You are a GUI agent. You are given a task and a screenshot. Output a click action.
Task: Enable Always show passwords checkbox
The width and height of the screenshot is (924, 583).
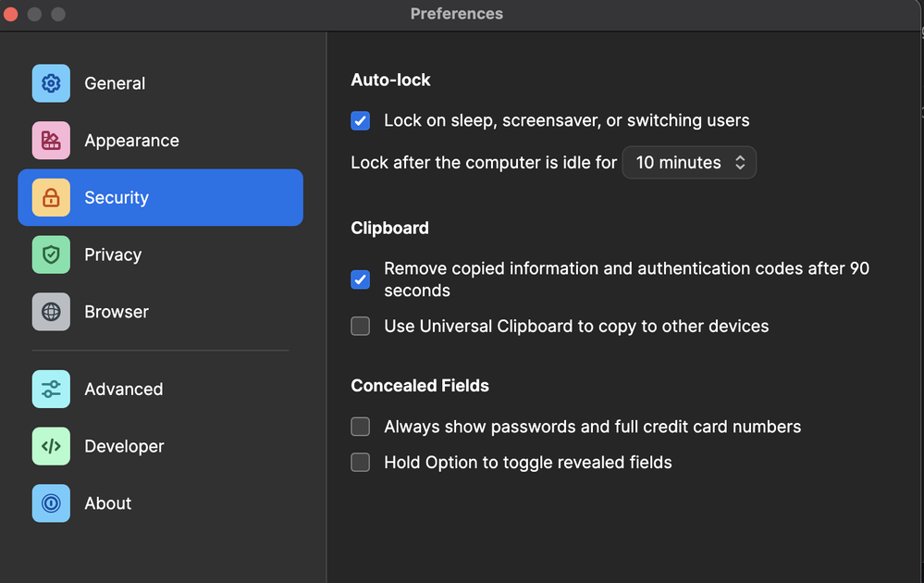[361, 427]
